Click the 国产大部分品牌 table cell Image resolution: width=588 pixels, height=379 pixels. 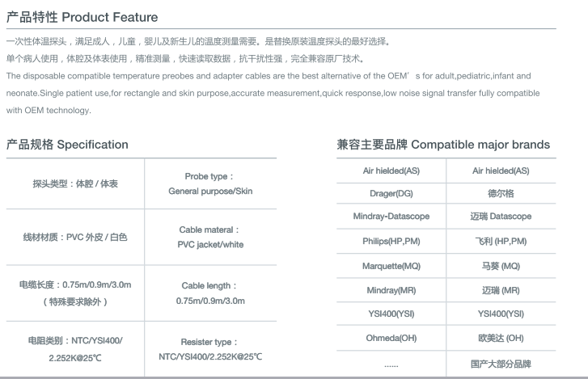tap(501, 364)
